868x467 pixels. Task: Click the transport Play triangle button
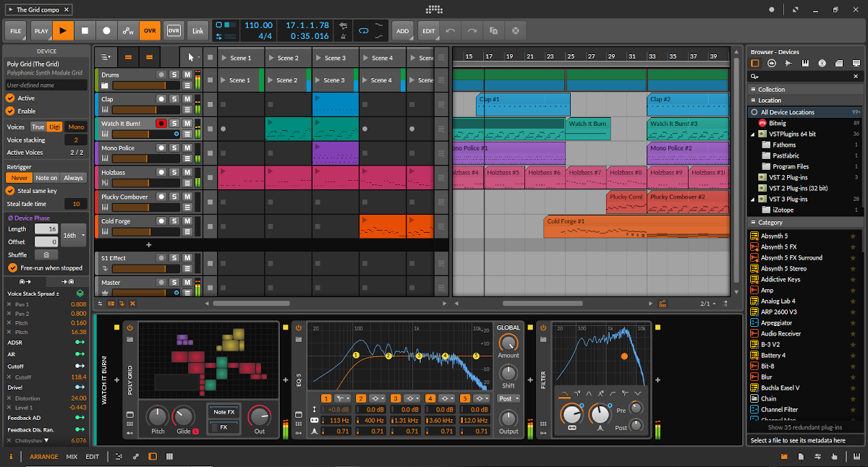(64, 31)
